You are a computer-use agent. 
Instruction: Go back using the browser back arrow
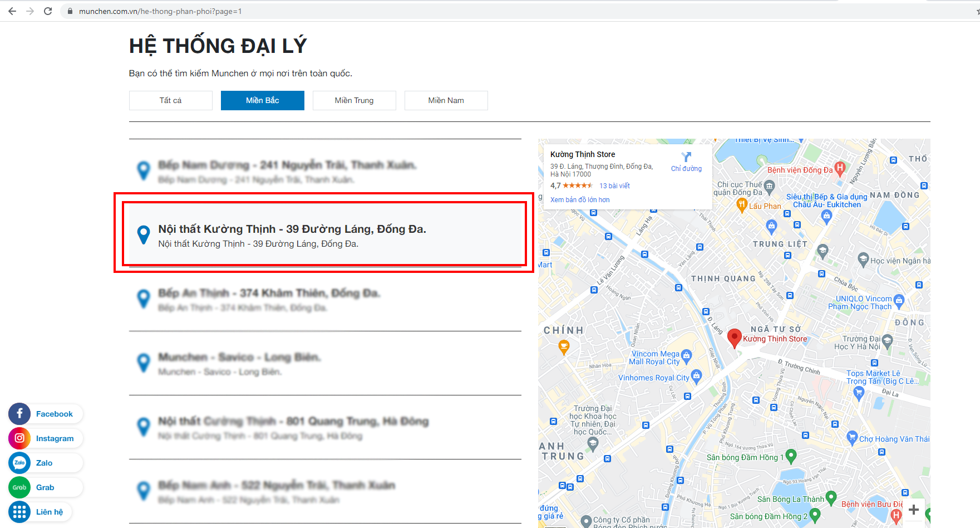point(12,11)
